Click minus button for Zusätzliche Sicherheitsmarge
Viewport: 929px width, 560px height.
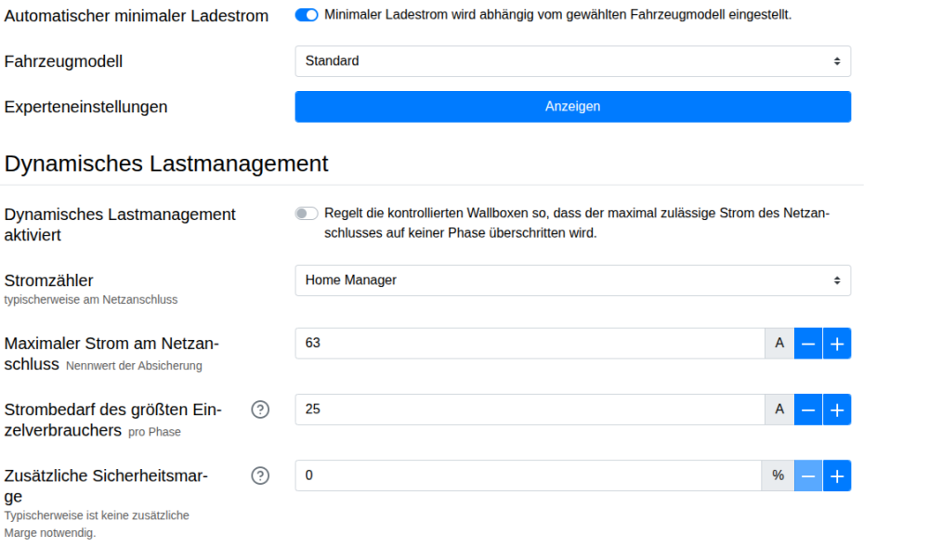click(x=808, y=475)
